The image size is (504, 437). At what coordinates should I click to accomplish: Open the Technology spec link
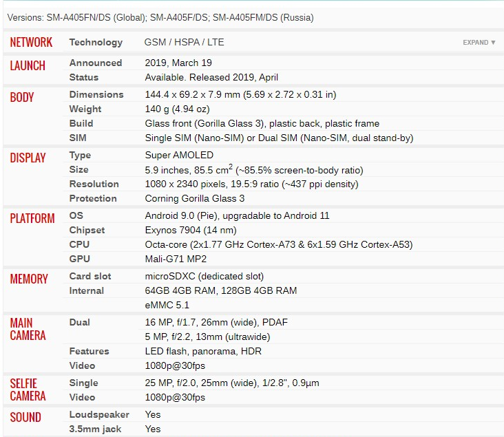96,43
